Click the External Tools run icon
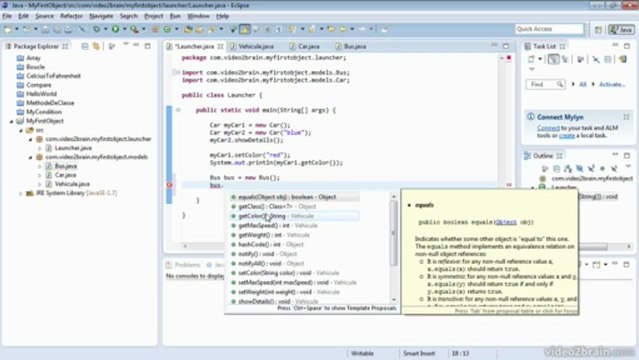 [x=134, y=29]
